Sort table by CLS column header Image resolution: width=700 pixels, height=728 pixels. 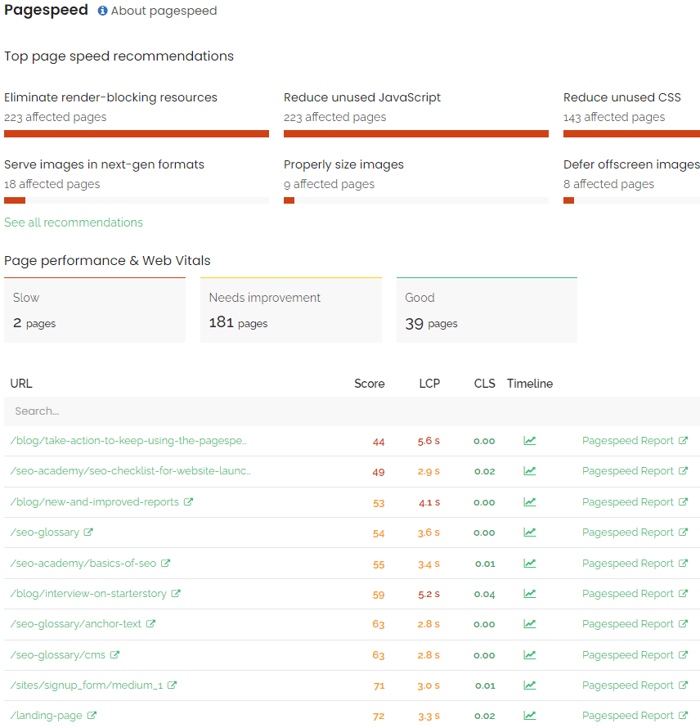pos(485,384)
